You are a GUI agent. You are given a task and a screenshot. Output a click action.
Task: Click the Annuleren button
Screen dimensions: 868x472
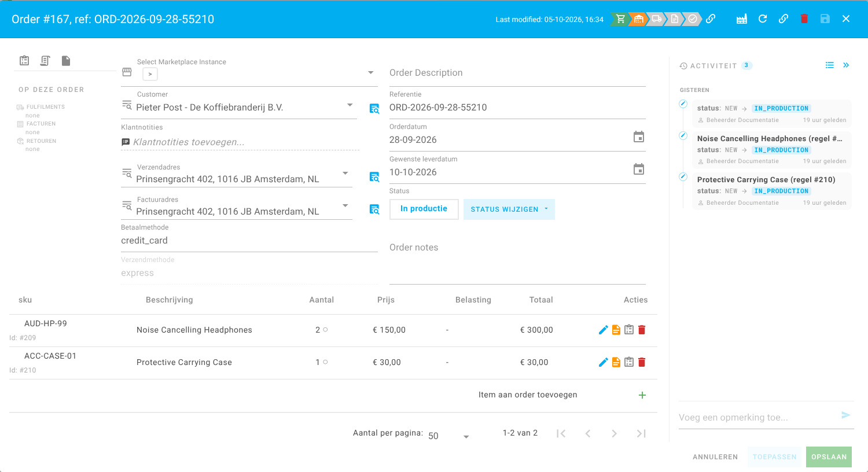point(715,457)
